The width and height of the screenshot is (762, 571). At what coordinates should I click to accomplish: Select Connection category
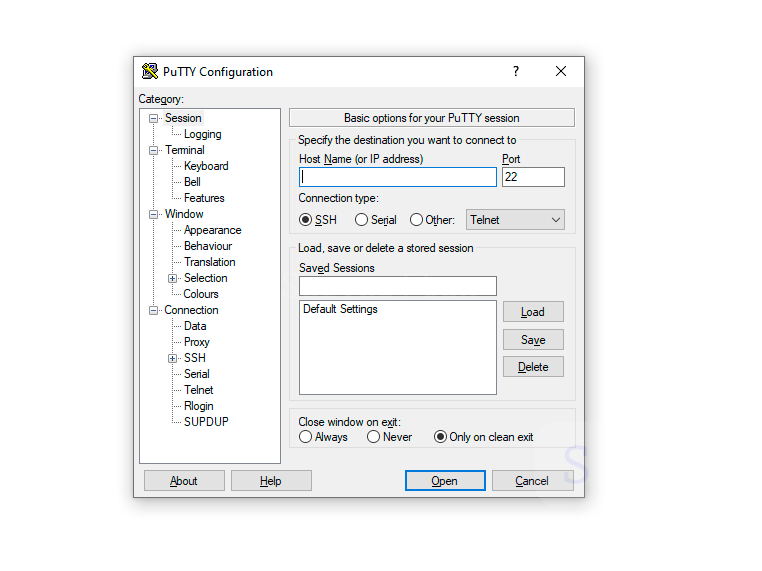point(191,310)
